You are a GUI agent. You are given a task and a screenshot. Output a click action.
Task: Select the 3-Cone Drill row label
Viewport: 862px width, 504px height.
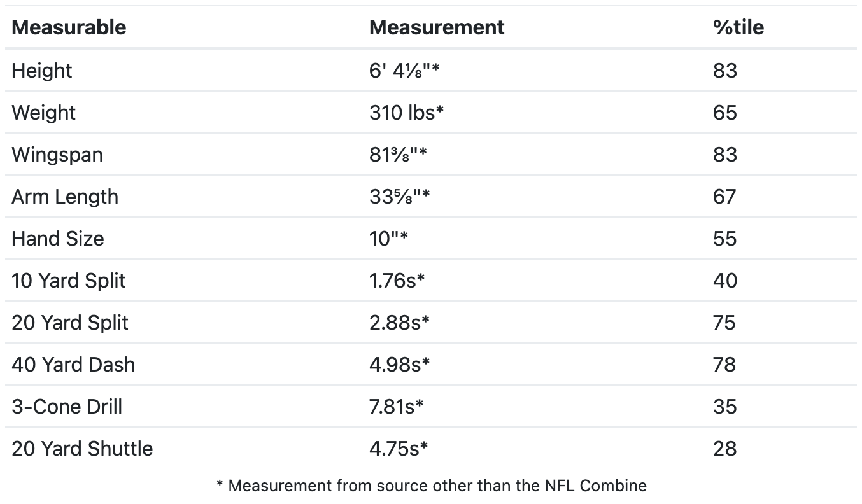[67, 406]
